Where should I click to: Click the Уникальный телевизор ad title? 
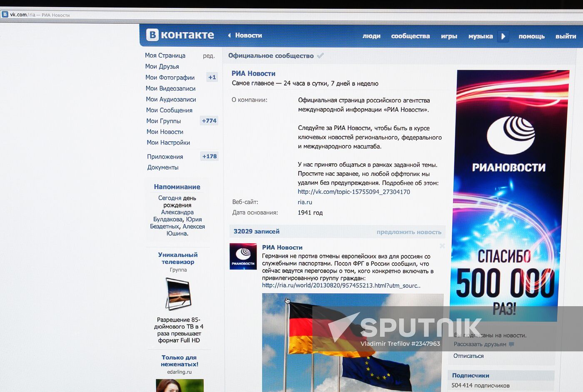pyautogui.click(x=178, y=258)
